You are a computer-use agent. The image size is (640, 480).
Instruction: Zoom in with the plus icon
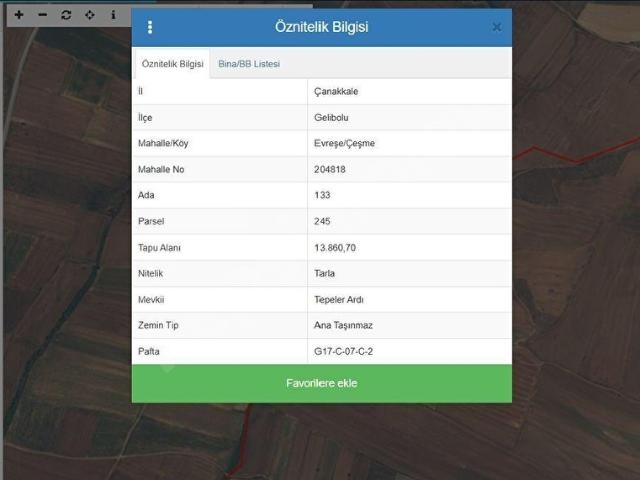[19, 15]
